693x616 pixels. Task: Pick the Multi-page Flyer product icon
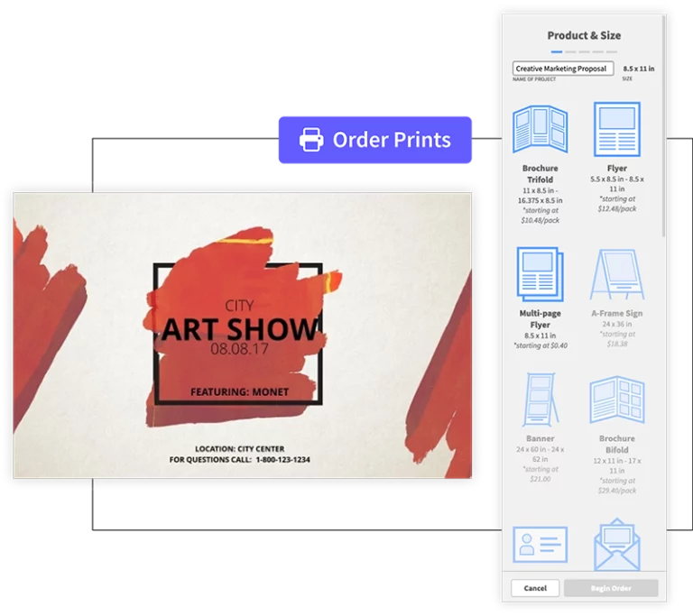pos(540,274)
